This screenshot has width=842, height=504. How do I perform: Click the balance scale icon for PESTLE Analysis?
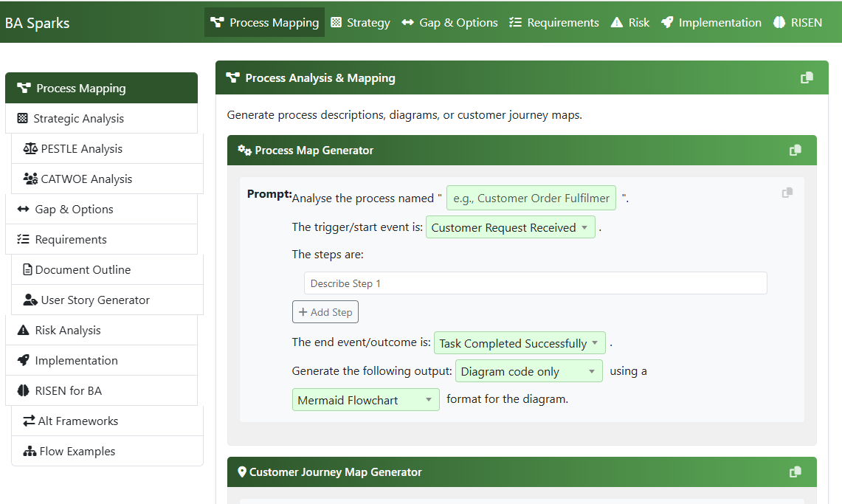tap(30, 148)
